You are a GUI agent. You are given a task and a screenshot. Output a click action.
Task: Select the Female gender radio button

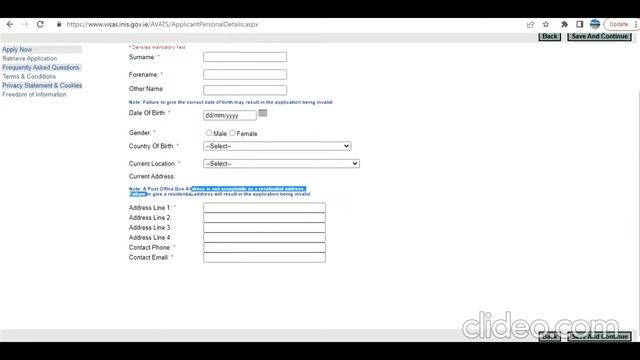pos(232,133)
